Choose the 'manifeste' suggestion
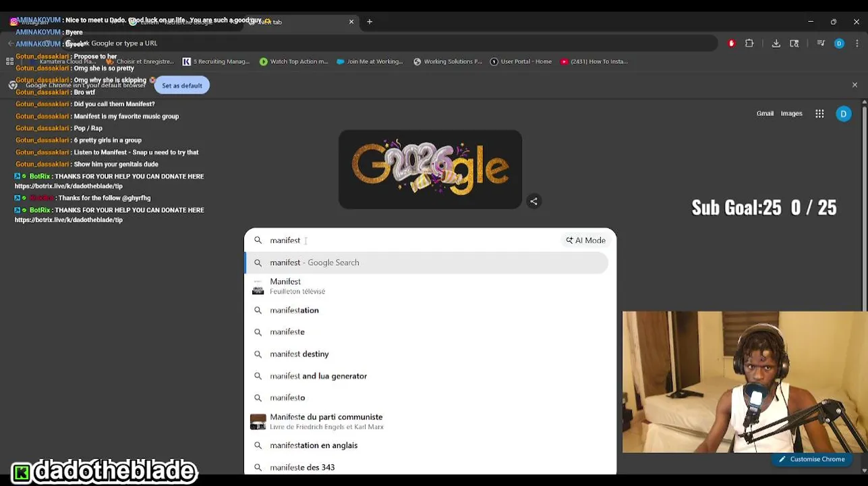 426,332
